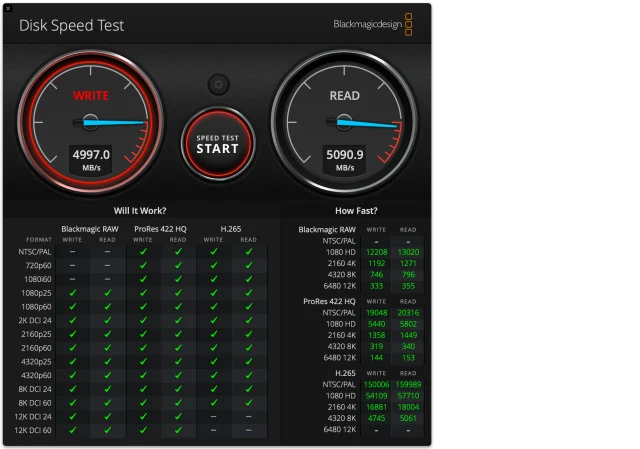Click ProRes 422 HQ write checkmark for 2160p60

[143, 348]
